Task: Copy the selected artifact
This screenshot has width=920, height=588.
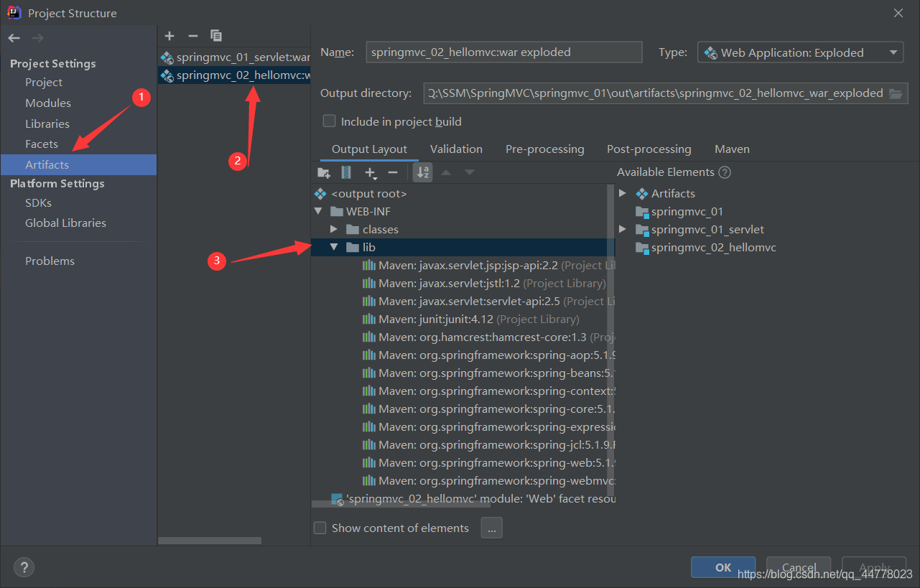Action: pyautogui.click(x=216, y=35)
